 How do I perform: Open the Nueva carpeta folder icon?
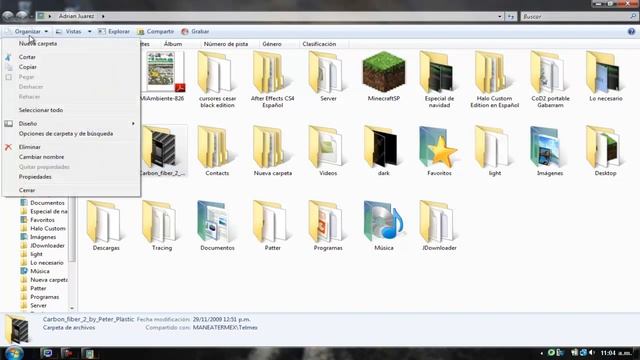(x=272, y=147)
